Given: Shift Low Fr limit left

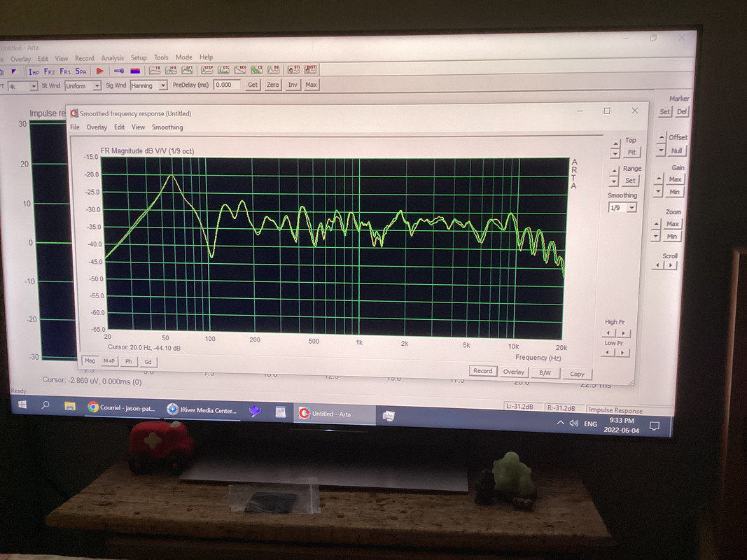Looking at the screenshot, I should click(x=608, y=352).
